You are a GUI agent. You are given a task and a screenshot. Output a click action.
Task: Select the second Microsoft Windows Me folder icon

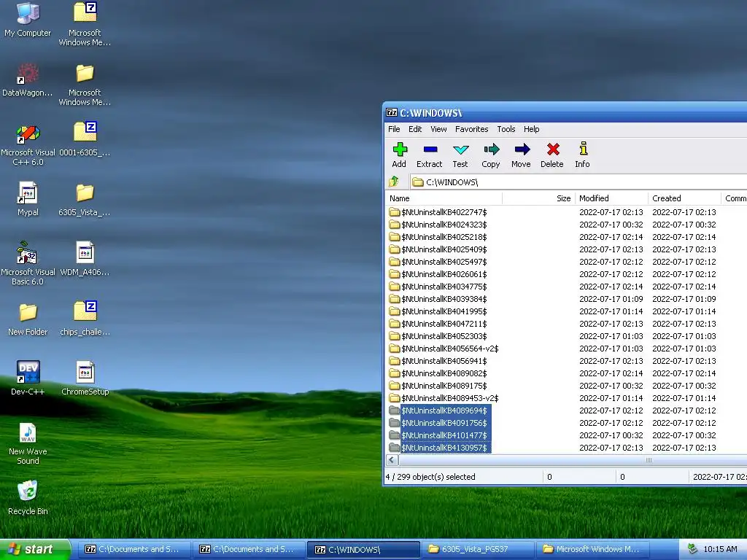pyautogui.click(x=85, y=85)
